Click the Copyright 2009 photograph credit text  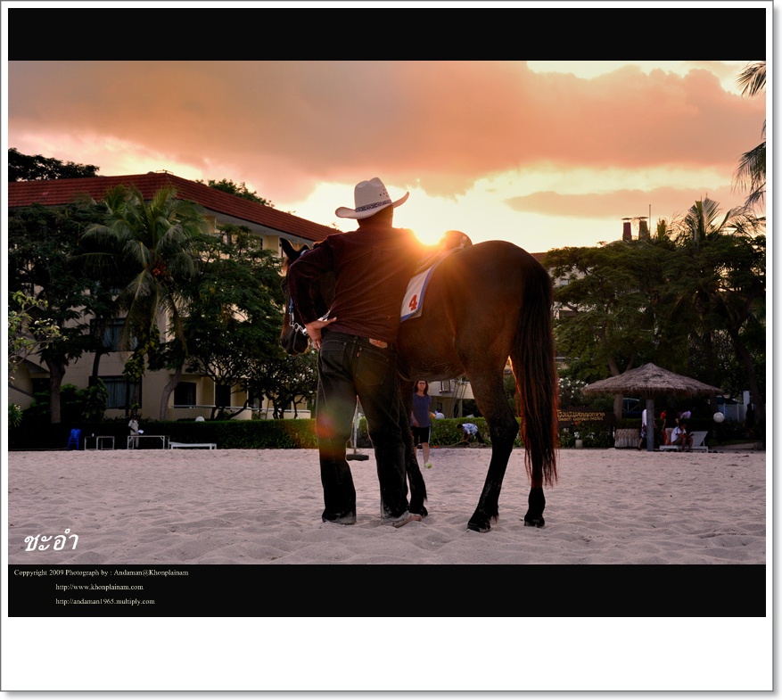coord(101,572)
